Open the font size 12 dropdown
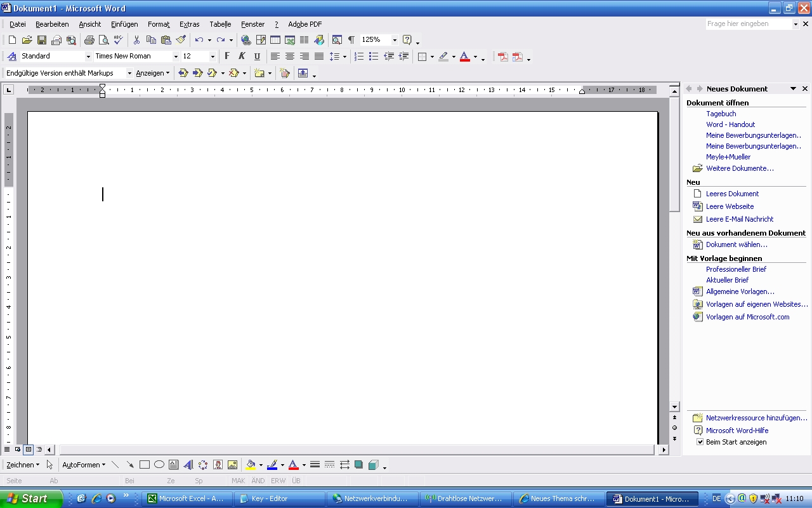The image size is (812, 508). click(213, 57)
